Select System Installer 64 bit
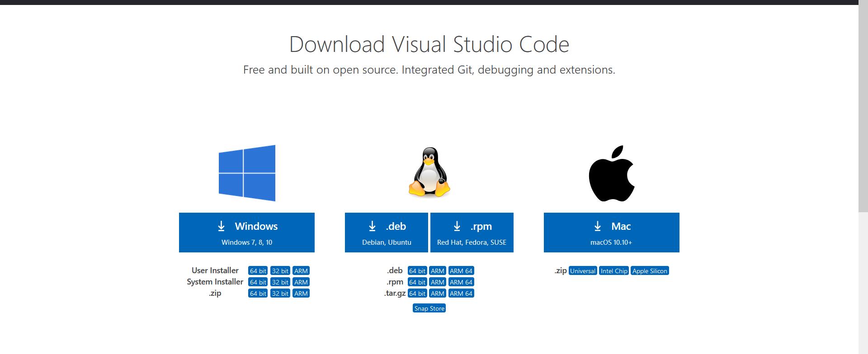 click(x=258, y=282)
